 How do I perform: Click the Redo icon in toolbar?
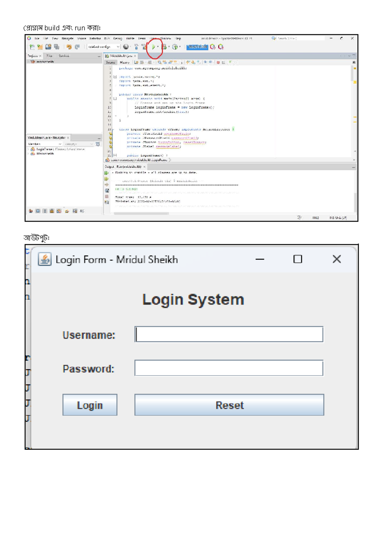tap(77, 47)
